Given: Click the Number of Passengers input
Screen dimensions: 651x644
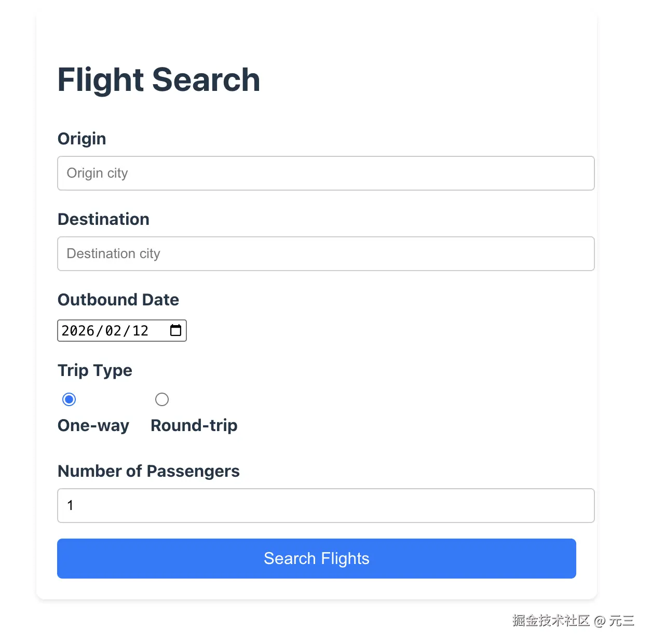Looking at the screenshot, I should [x=325, y=505].
